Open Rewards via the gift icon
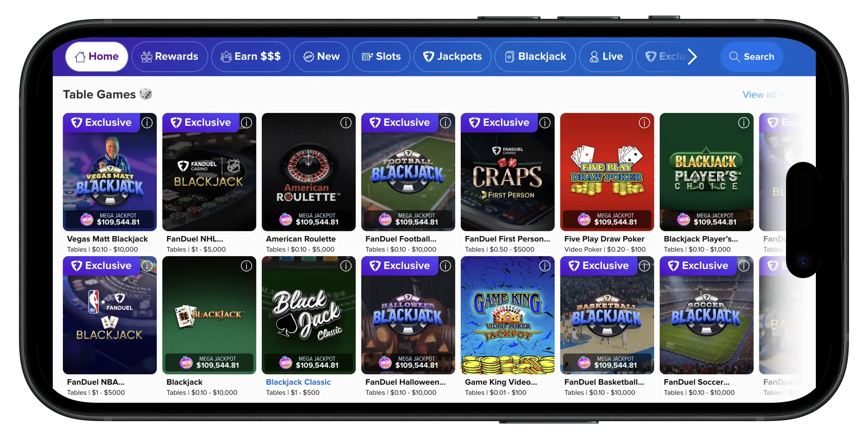The image size is (868, 440). [x=147, y=56]
